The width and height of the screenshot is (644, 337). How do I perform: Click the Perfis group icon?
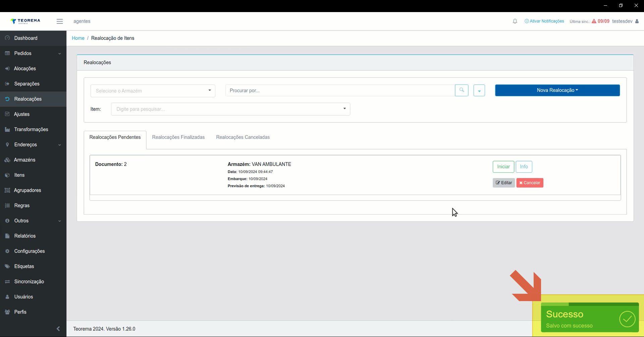tap(7, 312)
